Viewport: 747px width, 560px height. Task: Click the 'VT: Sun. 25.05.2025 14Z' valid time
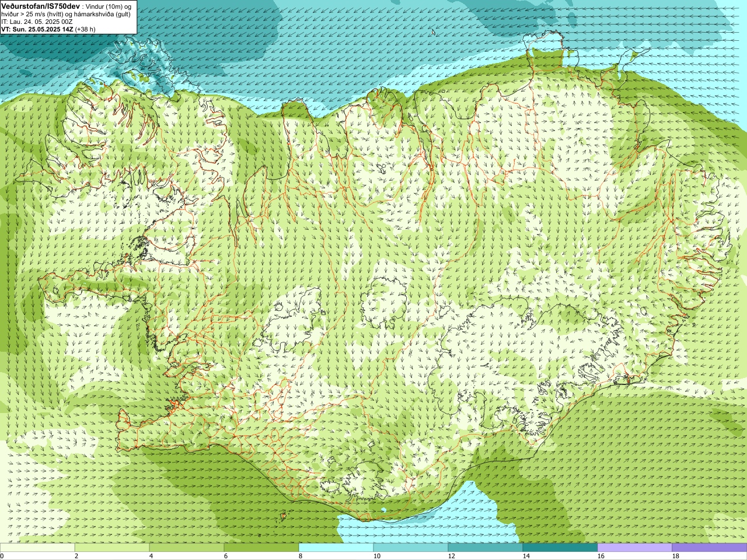coord(37,29)
